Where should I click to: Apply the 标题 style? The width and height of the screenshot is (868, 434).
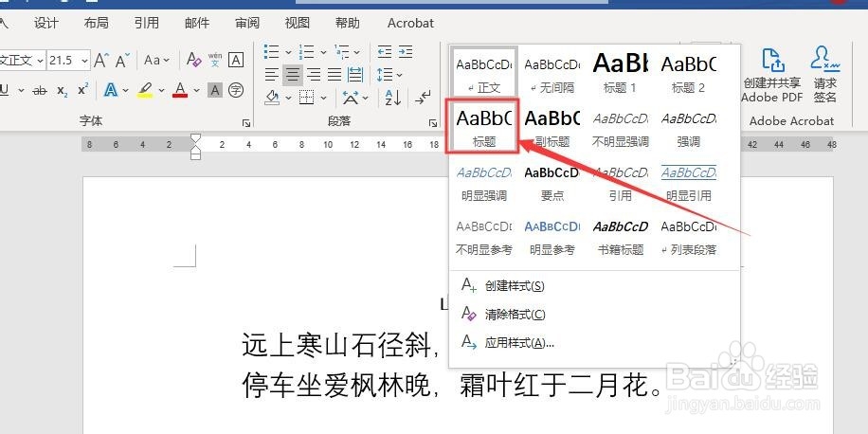(484, 127)
